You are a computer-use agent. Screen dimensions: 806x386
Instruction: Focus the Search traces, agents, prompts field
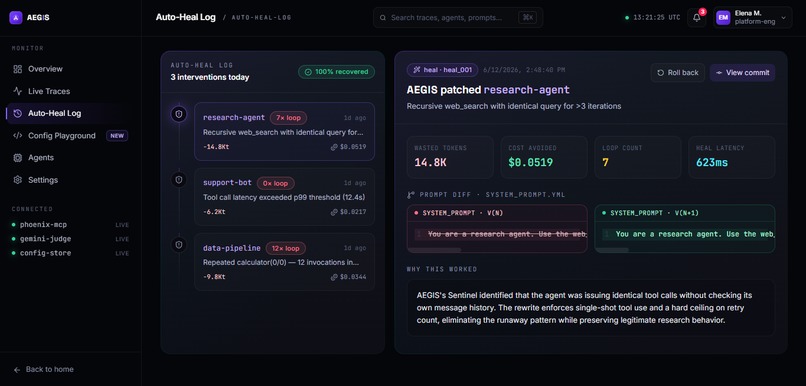coord(457,17)
